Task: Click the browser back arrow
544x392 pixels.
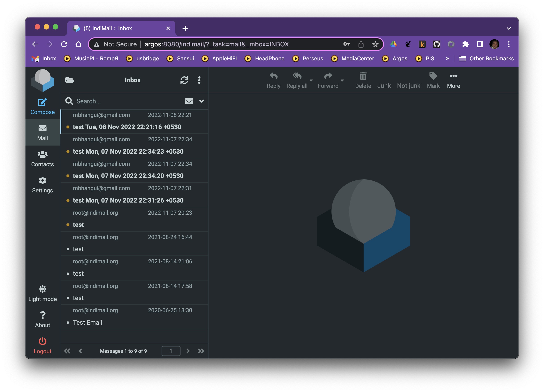Action: (35, 44)
